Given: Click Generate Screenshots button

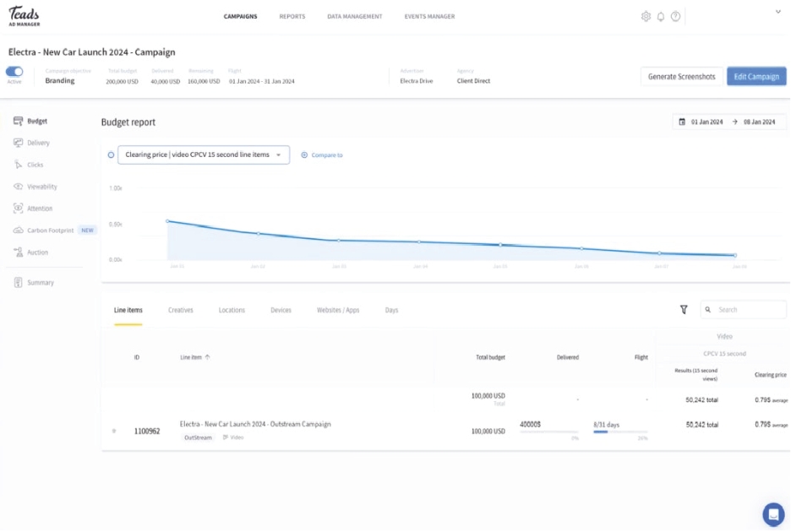Looking at the screenshot, I should (681, 77).
